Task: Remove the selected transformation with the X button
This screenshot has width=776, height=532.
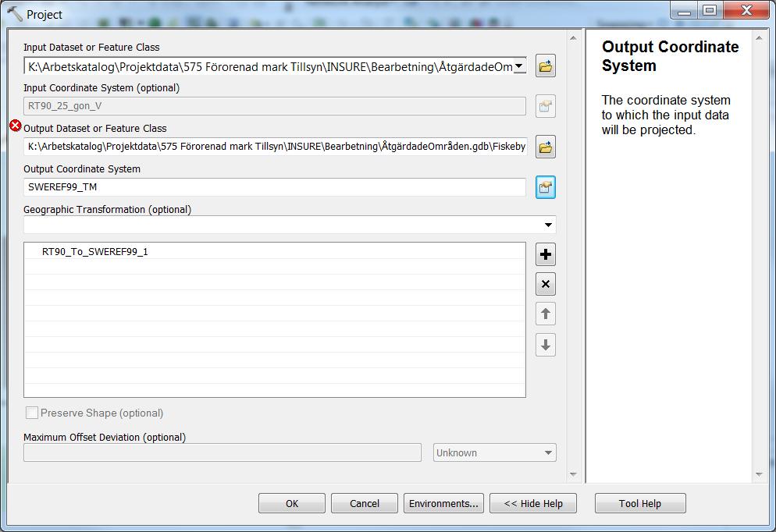Action: tap(546, 284)
